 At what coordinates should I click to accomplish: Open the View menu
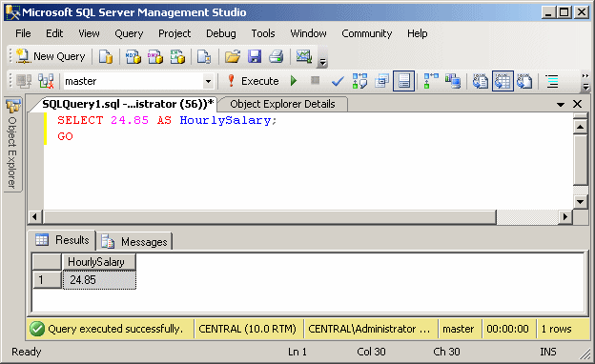click(89, 33)
